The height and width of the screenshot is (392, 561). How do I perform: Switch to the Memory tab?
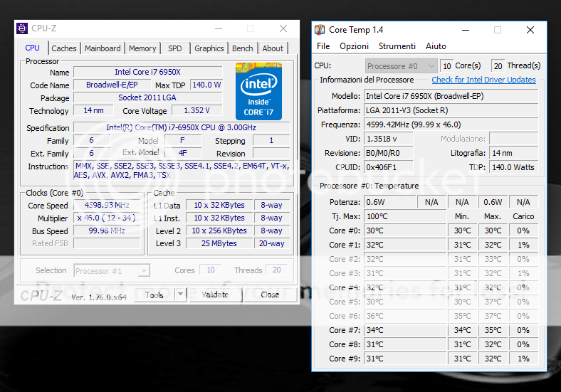click(142, 48)
